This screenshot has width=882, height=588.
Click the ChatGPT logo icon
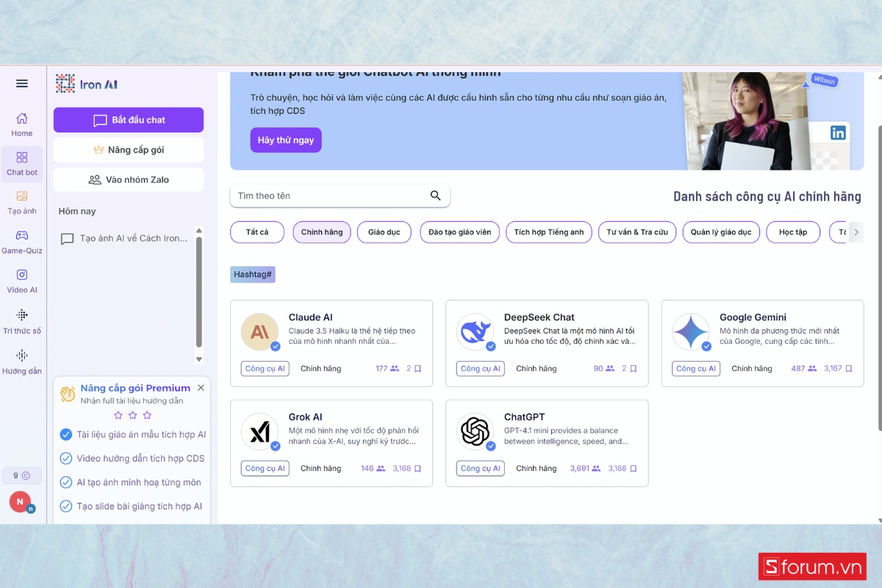pyautogui.click(x=475, y=431)
